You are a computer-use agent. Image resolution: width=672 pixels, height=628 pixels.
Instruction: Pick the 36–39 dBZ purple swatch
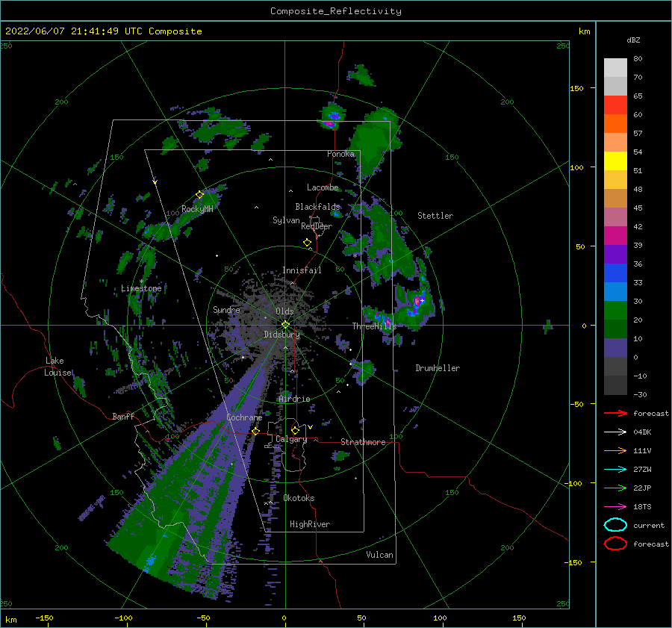(x=615, y=255)
